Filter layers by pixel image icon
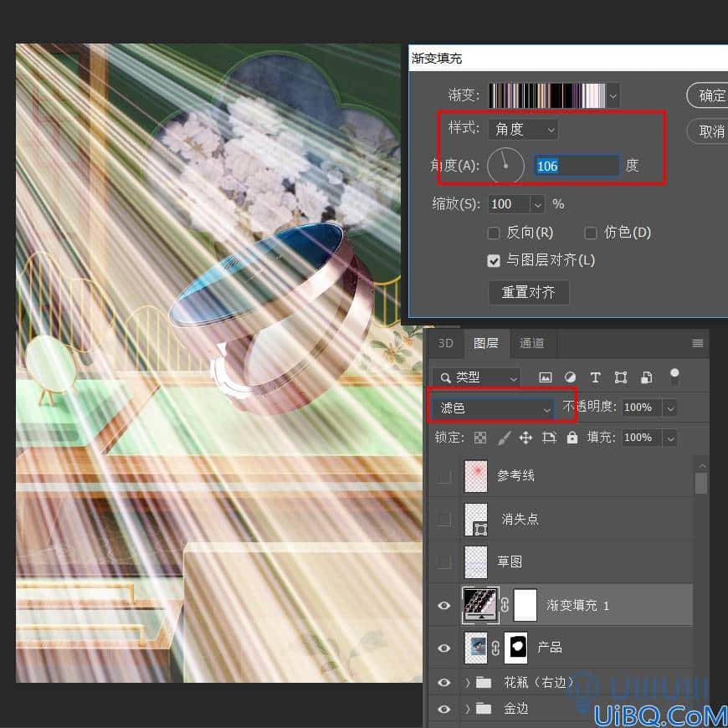This screenshot has height=728, width=728. tap(545, 377)
